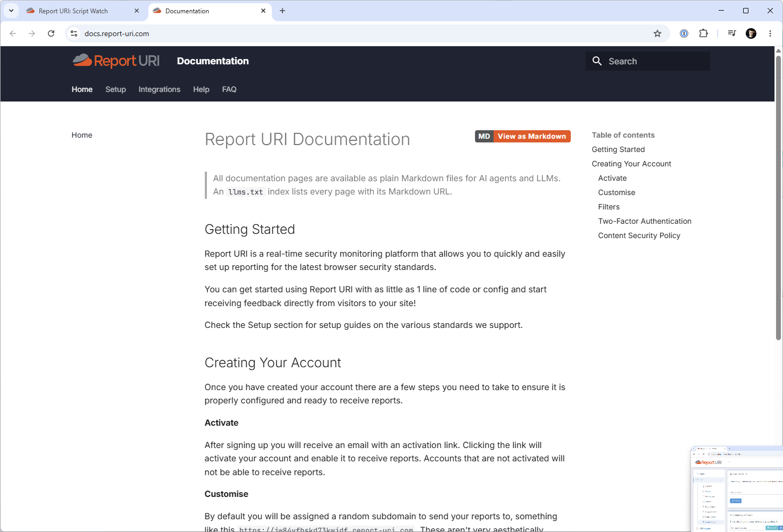783x532 pixels.
Task: Click the browser forward arrow
Action: [x=32, y=33]
